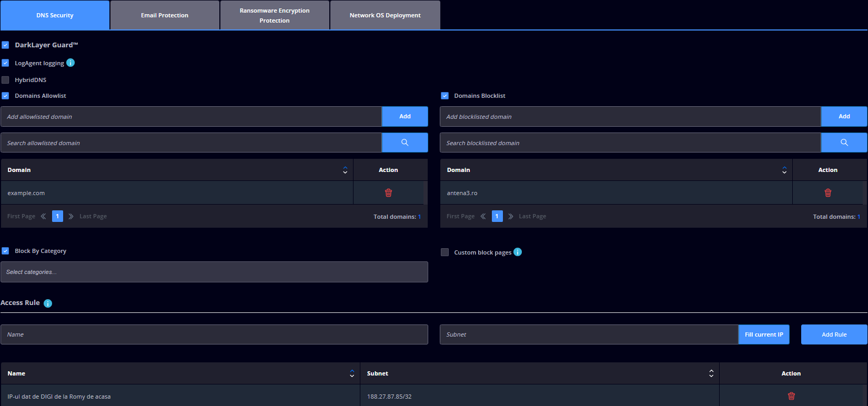This screenshot has height=406, width=868.
Task: Click the allowlisted domain search magnifier button
Action: (405, 143)
